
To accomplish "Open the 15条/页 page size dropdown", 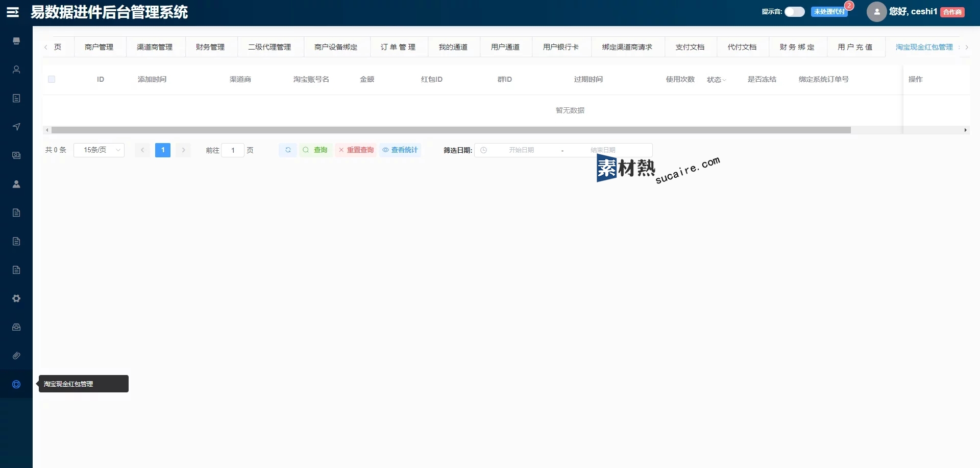I will click(x=99, y=150).
